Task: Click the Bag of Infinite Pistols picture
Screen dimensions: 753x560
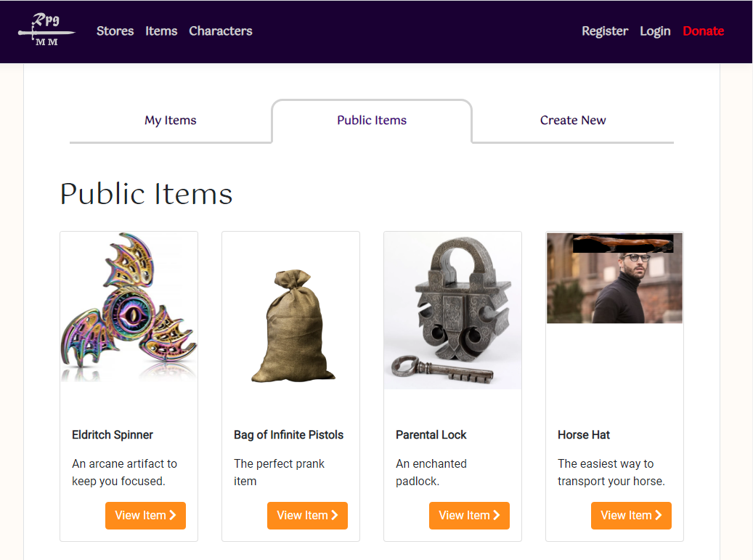Action: point(290,325)
